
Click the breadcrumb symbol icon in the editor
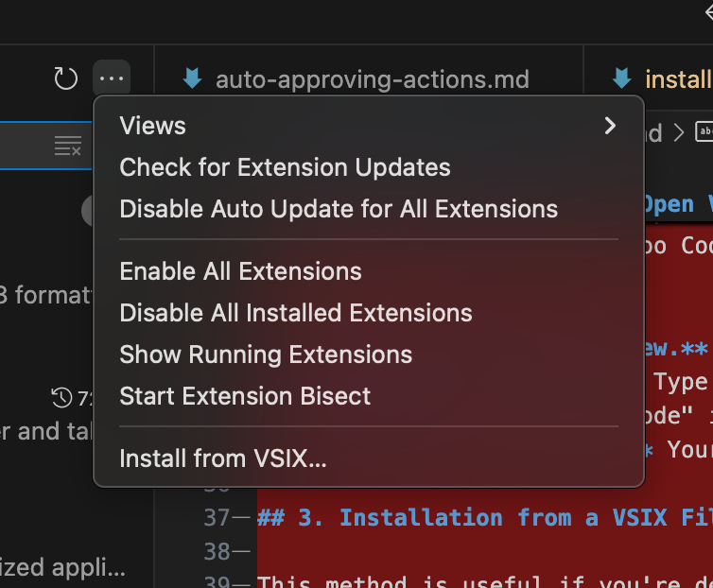tap(704, 132)
